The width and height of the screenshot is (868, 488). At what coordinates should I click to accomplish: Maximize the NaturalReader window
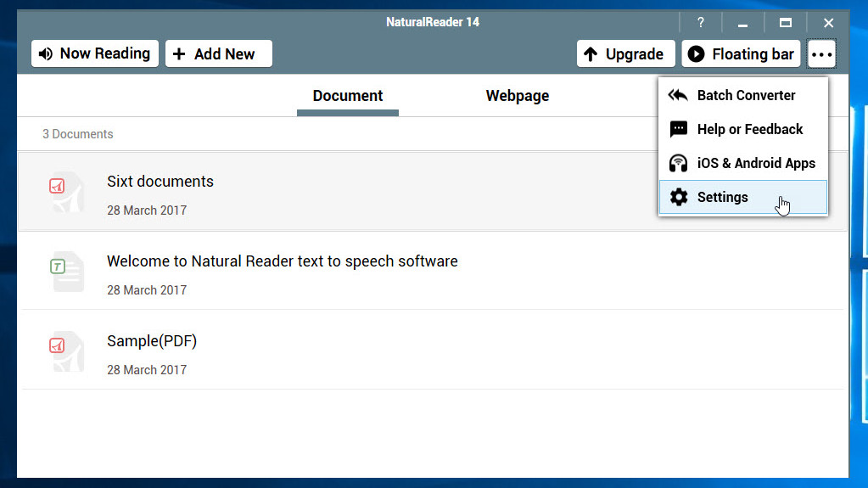click(x=786, y=23)
